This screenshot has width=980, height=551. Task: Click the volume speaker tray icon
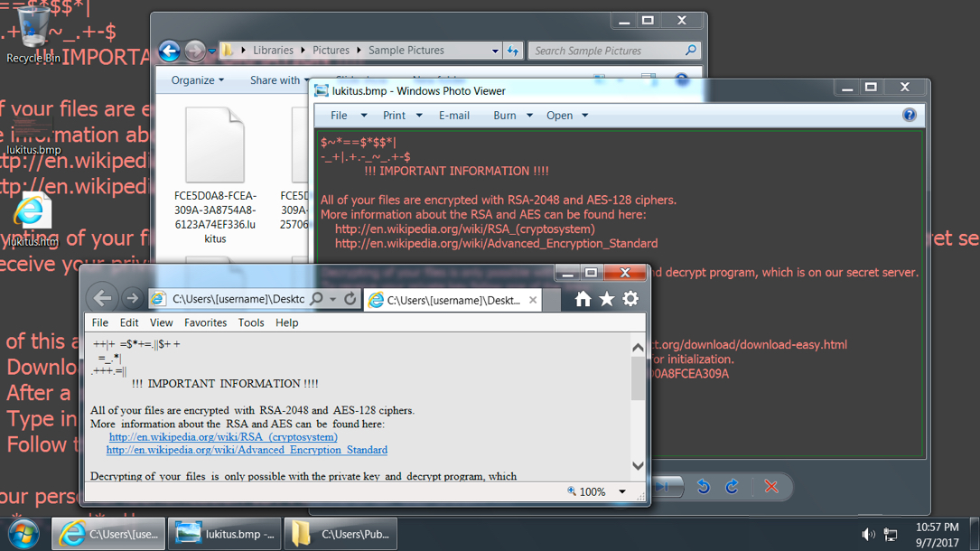(868, 534)
